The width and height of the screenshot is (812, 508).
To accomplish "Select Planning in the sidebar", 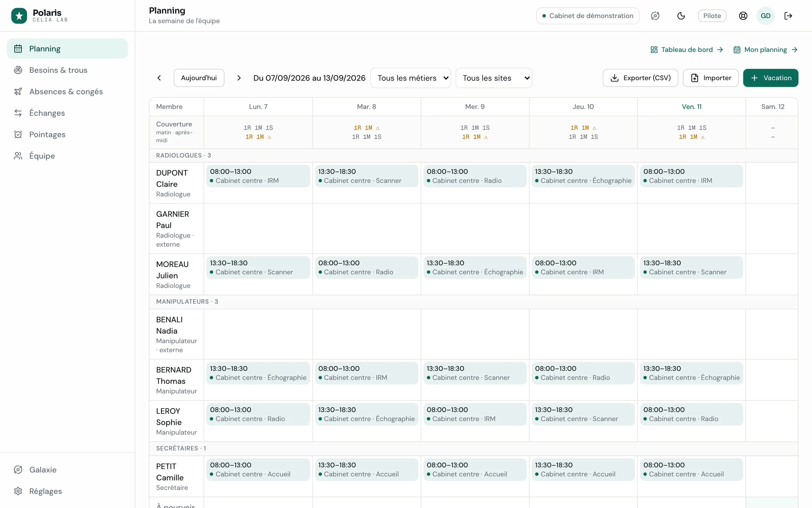I will 67,49.
